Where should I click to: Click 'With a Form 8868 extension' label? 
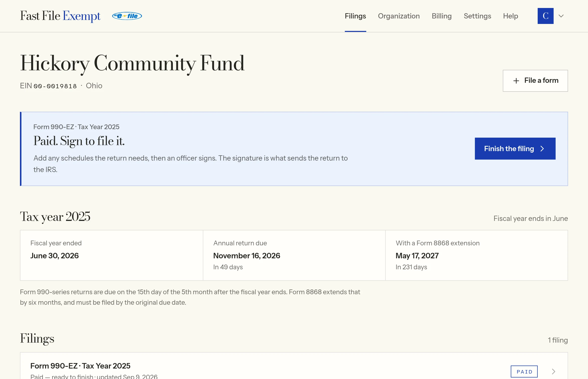(x=438, y=243)
